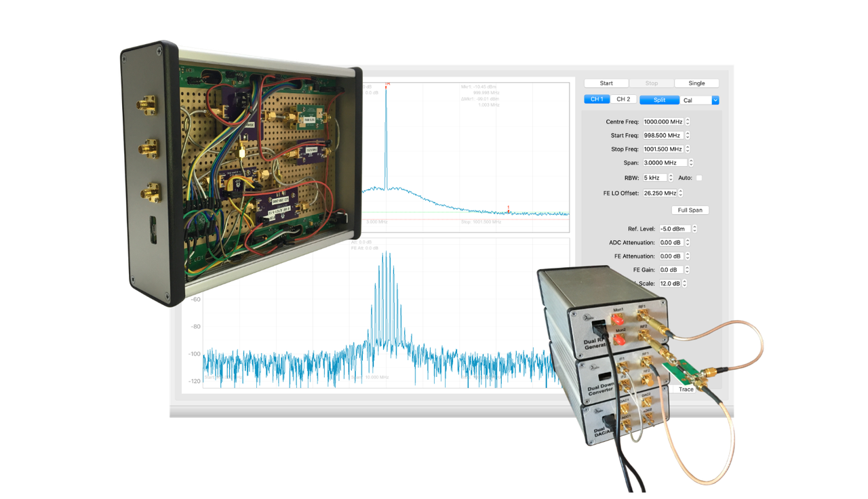This screenshot has width=868, height=499.
Task: Toggle the Split view button
Action: tap(659, 100)
